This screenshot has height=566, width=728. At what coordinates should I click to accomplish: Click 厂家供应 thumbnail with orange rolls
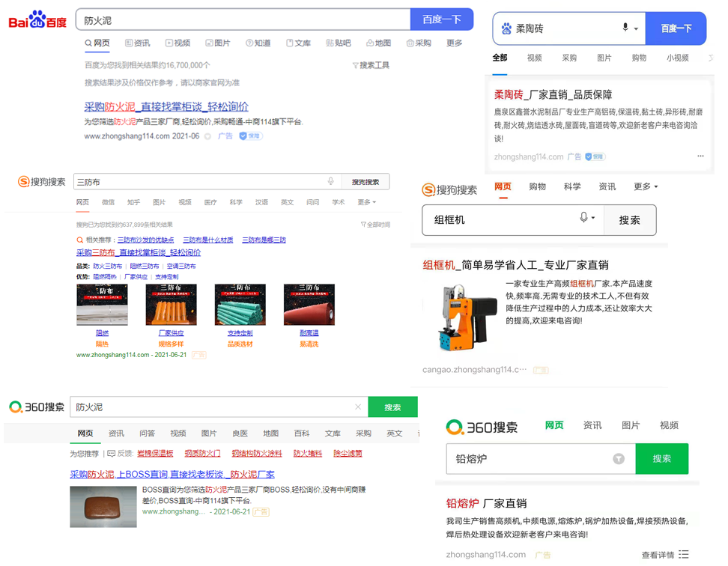point(171,305)
